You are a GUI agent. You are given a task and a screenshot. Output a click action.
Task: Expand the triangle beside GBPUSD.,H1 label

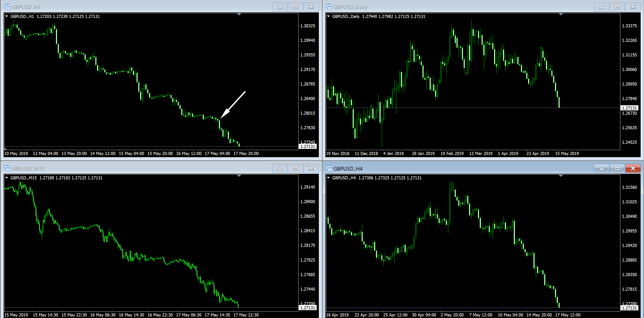click(x=7, y=16)
